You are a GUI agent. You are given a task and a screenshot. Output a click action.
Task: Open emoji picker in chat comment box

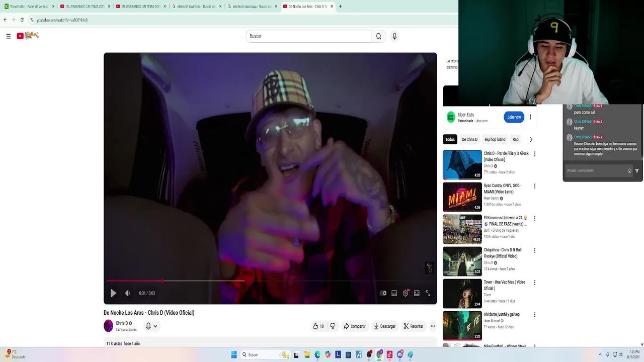coord(629,171)
